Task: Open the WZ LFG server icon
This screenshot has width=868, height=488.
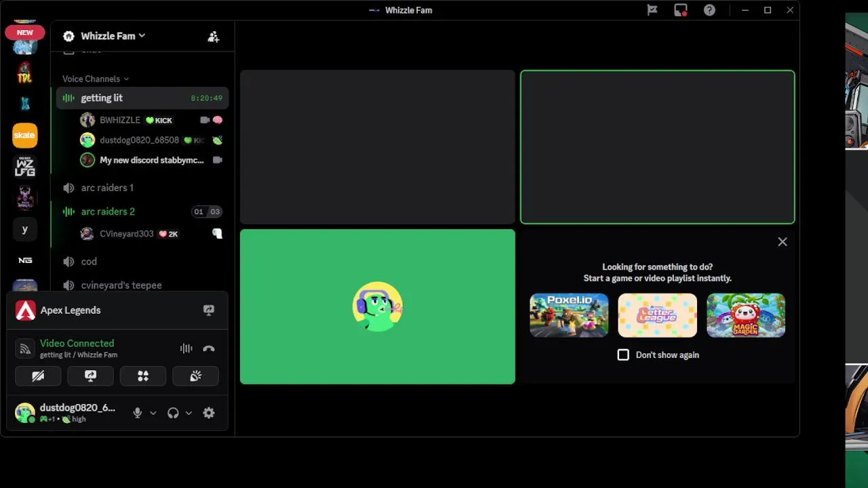Action: pos(25,167)
